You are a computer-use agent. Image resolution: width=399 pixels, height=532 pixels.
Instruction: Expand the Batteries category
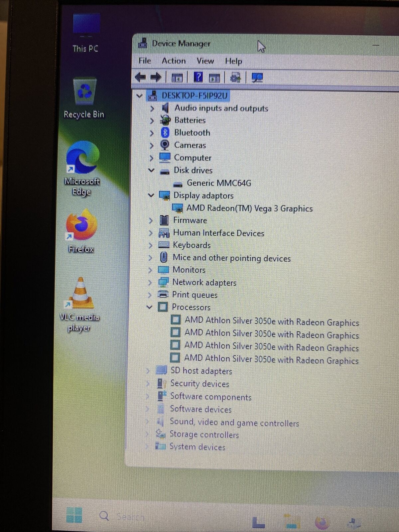(x=152, y=121)
